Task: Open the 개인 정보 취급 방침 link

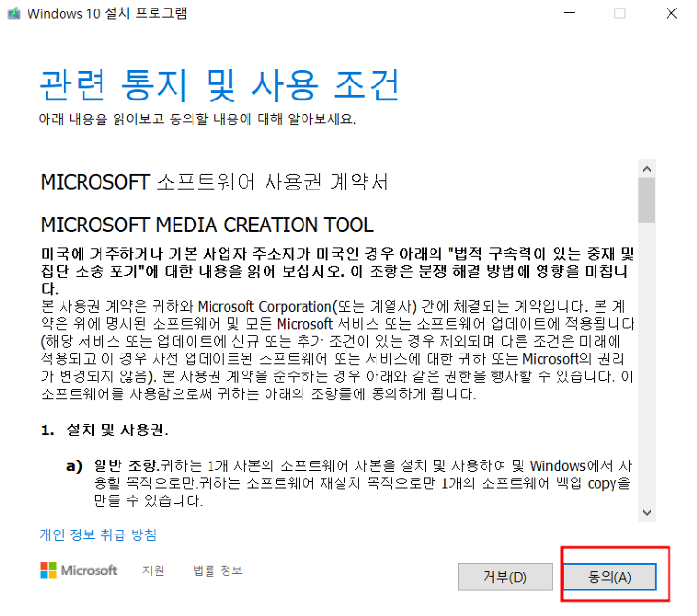Action: [x=98, y=534]
